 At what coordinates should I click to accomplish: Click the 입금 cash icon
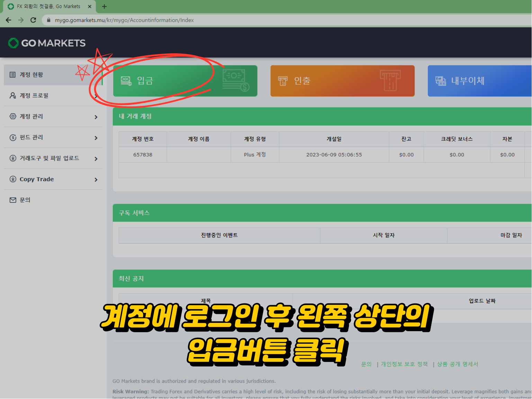pos(126,81)
